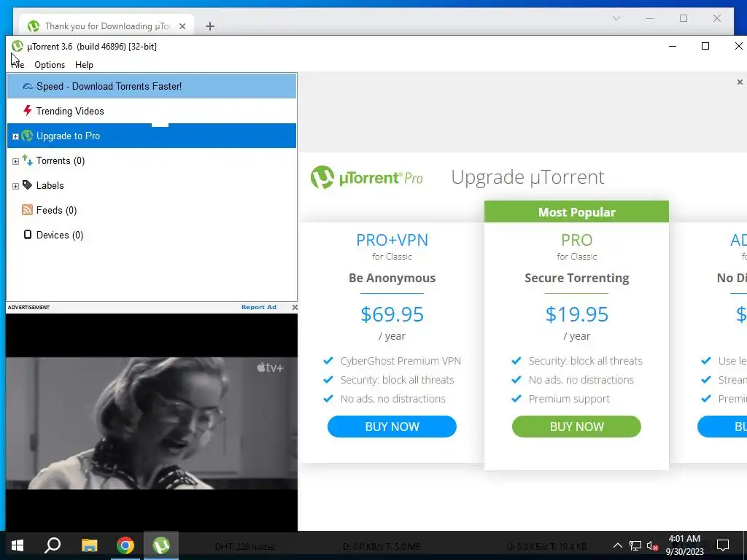Click the orange RSS feed icon

(x=27, y=209)
